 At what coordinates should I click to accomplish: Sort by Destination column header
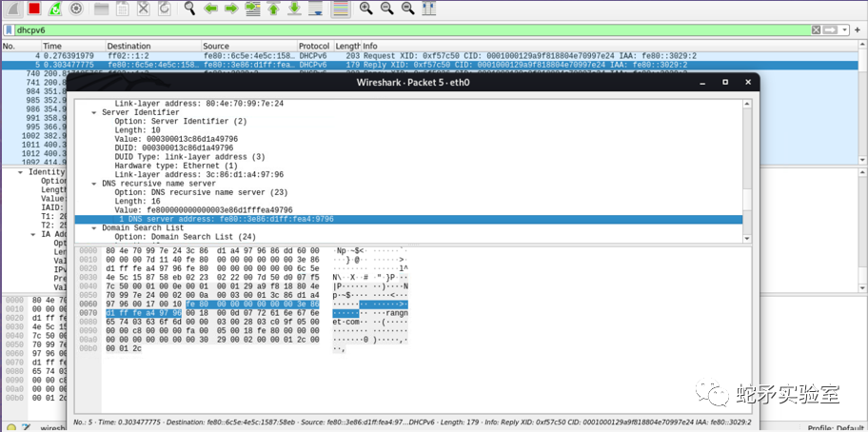153,46
